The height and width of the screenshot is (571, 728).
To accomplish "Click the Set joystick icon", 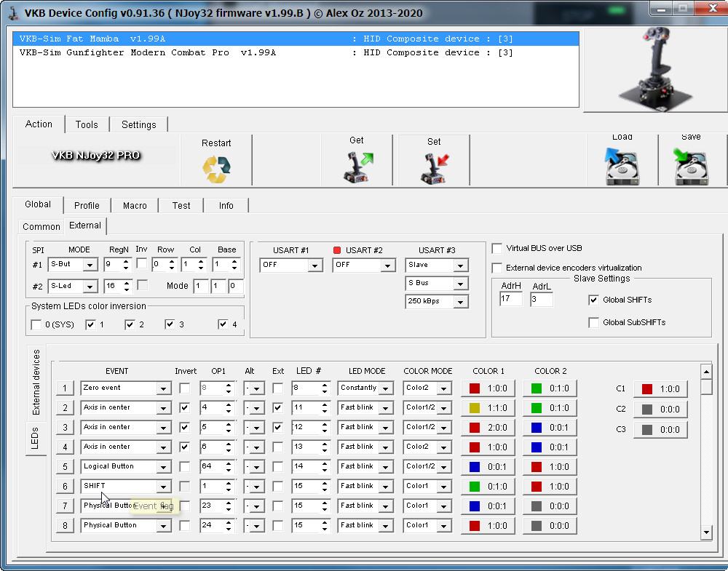I will [x=434, y=168].
